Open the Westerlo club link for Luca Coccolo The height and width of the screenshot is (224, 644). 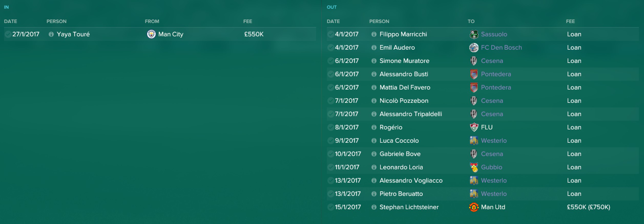(x=494, y=141)
